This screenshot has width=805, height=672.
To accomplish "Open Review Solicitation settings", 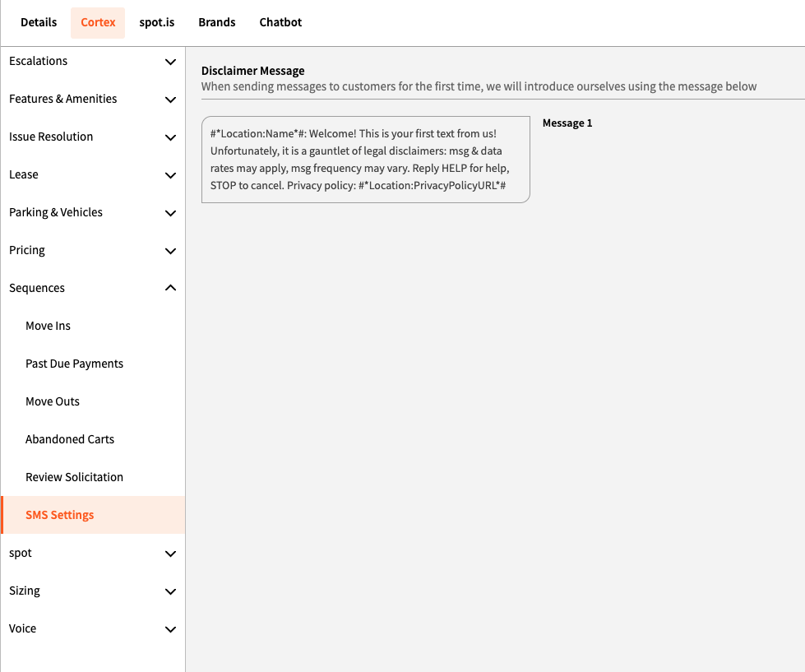I will tap(74, 477).
